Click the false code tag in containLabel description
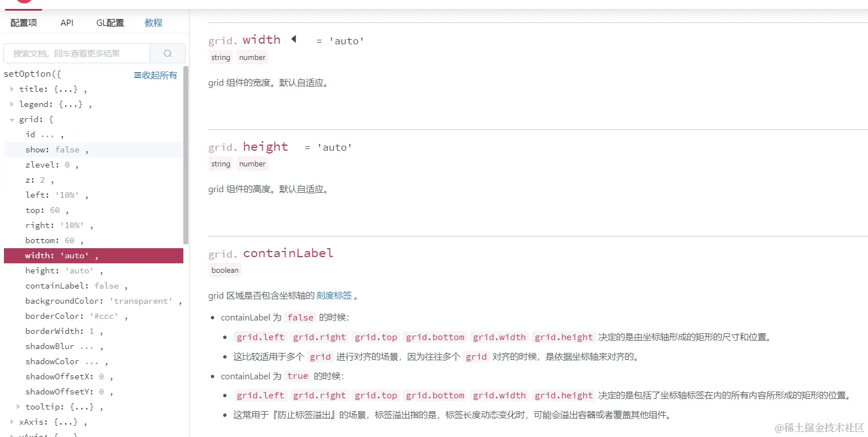This screenshot has height=437, width=868. tap(301, 317)
